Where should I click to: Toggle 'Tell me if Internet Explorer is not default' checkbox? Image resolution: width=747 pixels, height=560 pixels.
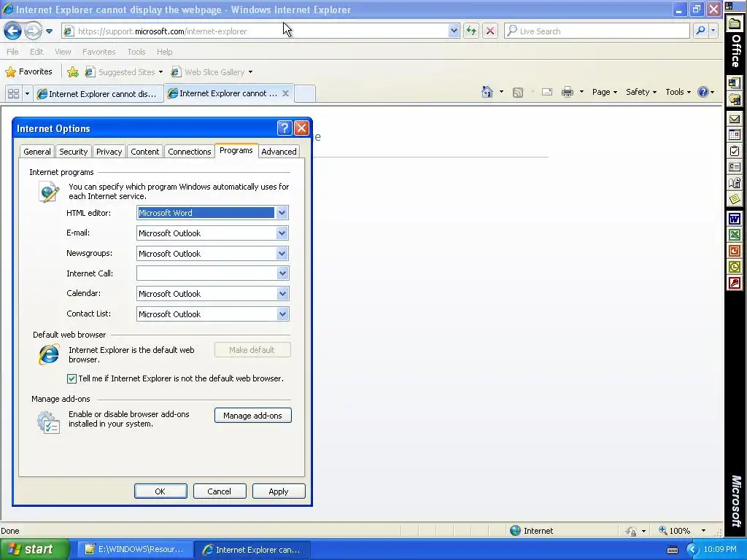(x=71, y=378)
